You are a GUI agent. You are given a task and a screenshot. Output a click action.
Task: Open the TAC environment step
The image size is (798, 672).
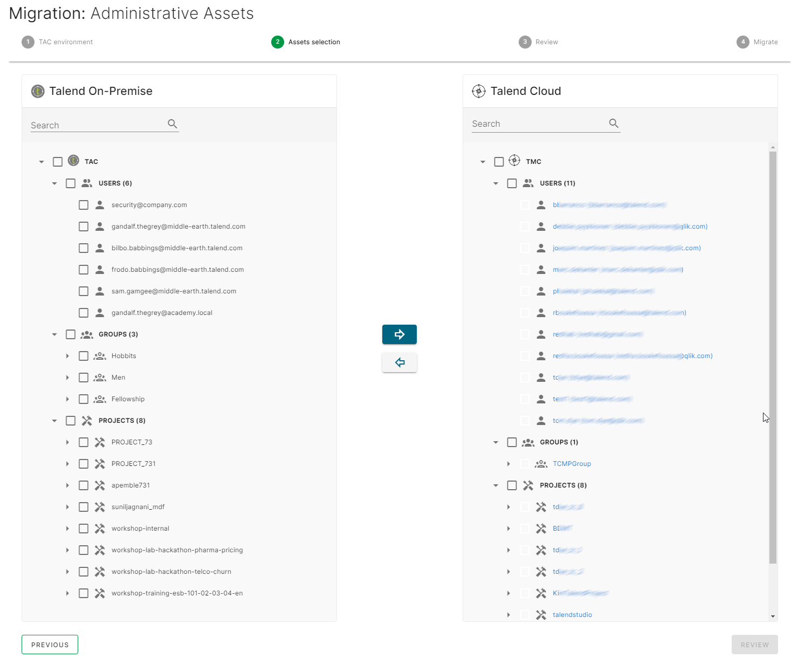click(57, 42)
